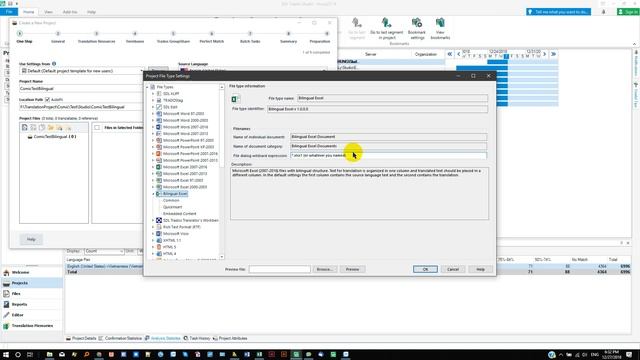Viewport: 640px width, 360px height.
Task: Click the file type tree scrollbar down arrow
Action: [222, 257]
